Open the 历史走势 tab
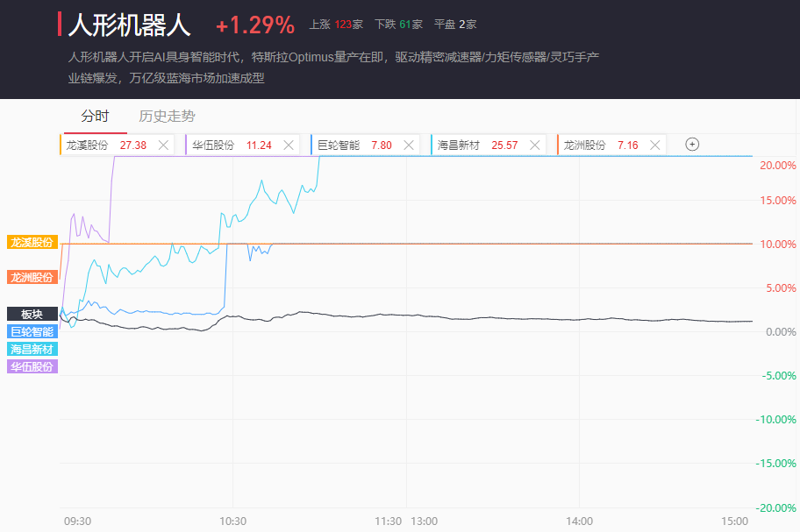800x532 pixels. [167, 117]
